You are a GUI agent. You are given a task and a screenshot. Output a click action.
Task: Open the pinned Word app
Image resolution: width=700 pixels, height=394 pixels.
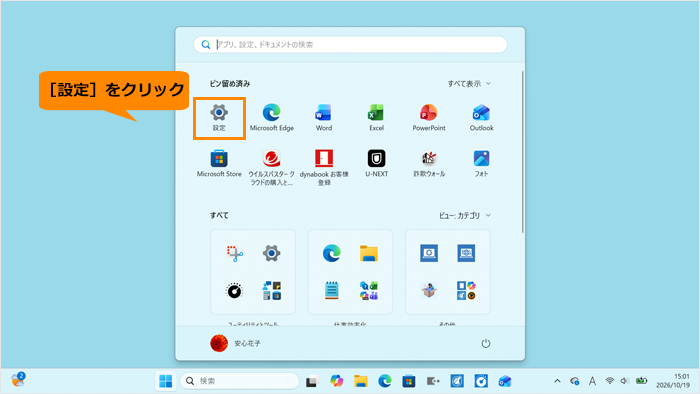pos(324,118)
